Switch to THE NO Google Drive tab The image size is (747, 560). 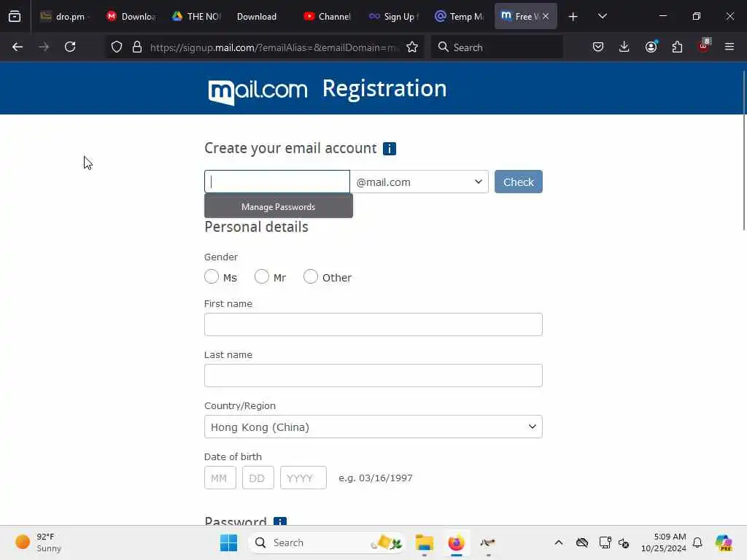[197, 17]
